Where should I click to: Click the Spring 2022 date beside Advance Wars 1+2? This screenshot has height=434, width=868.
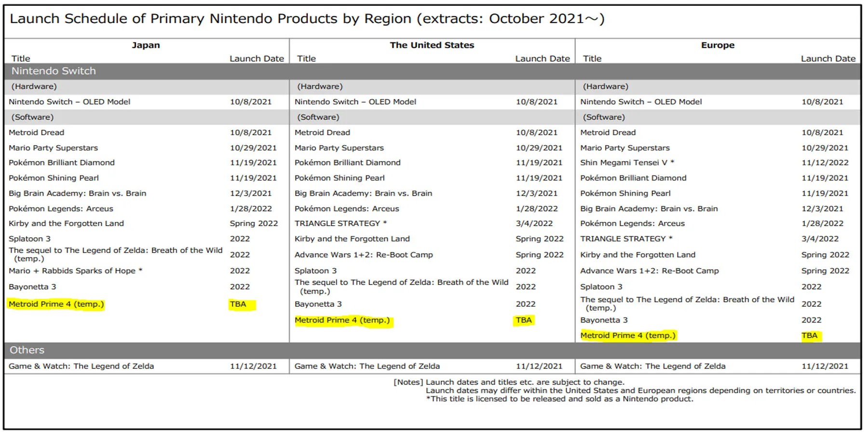[540, 255]
